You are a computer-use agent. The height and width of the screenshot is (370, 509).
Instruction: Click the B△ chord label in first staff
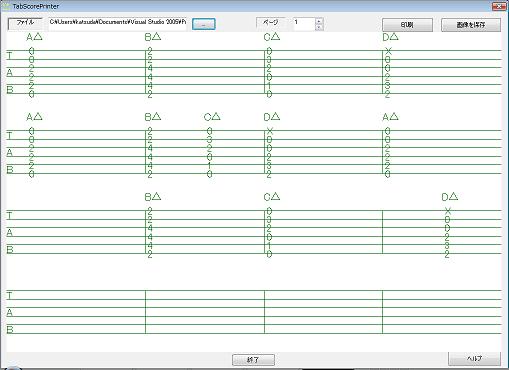153,37
